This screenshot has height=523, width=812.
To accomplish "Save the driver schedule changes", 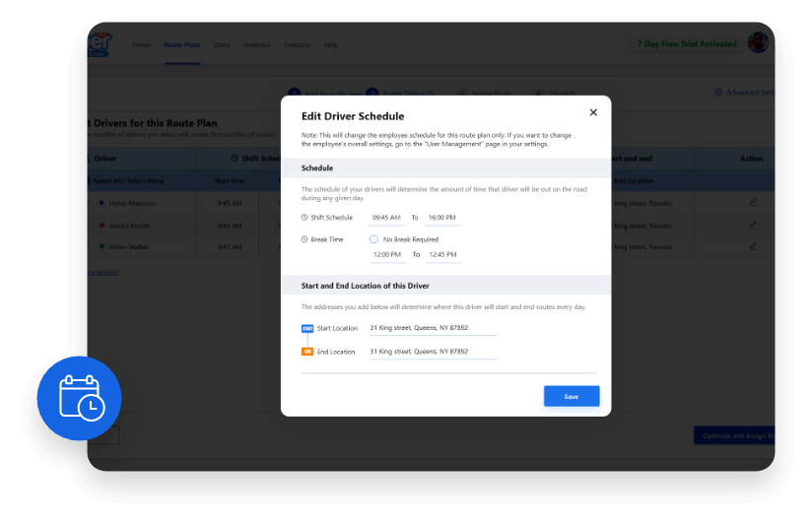I will pos(572,396).
